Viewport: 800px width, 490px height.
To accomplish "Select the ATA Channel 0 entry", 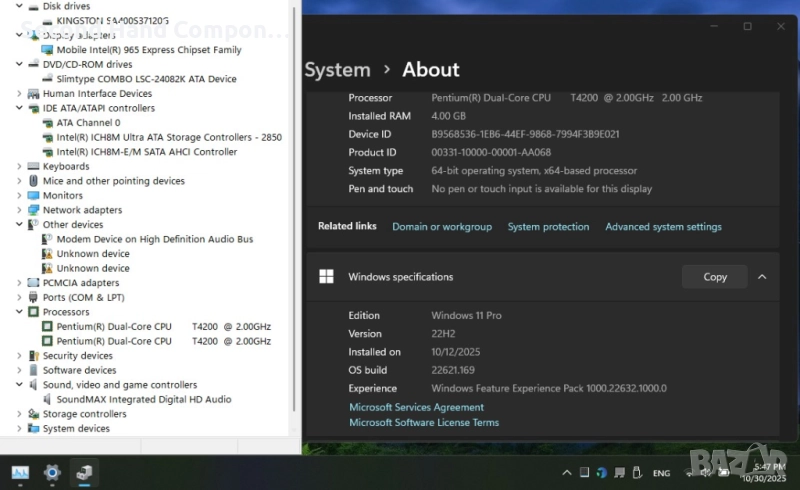I will click(88, 123).
